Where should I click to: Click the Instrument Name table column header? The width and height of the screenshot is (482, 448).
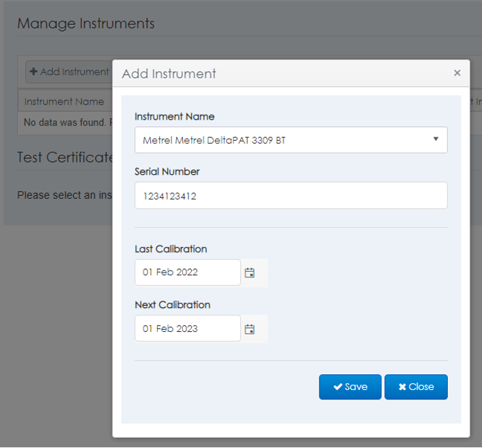point(64,102)
